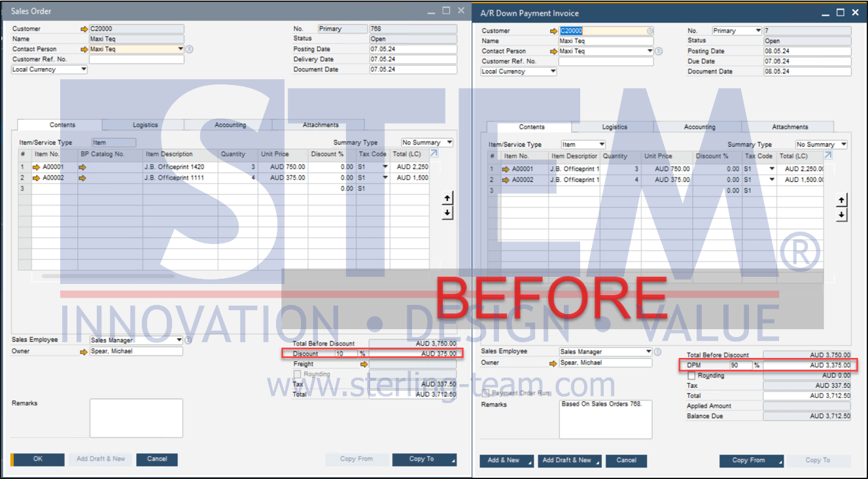Switch to Accounting tab in Sales Order
Viewport: 868px width, 479px height.
pyautogui.click(x=230, y=125)
